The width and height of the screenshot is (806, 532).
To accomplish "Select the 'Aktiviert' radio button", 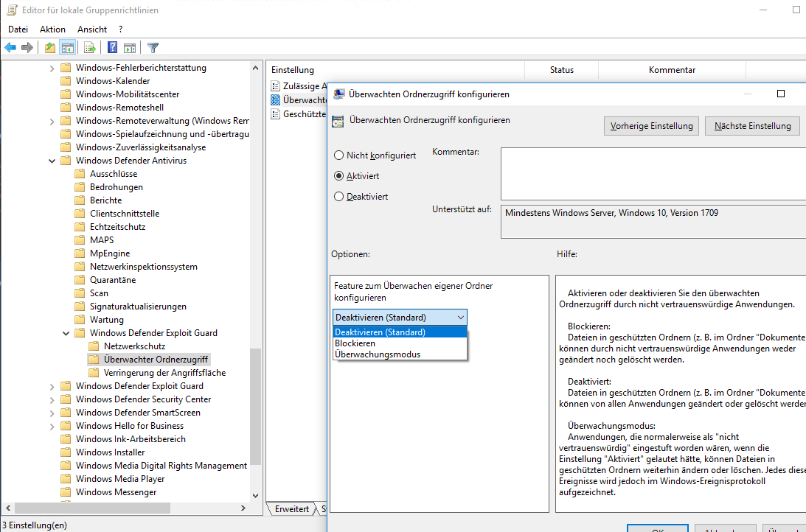I will (338, 175).
